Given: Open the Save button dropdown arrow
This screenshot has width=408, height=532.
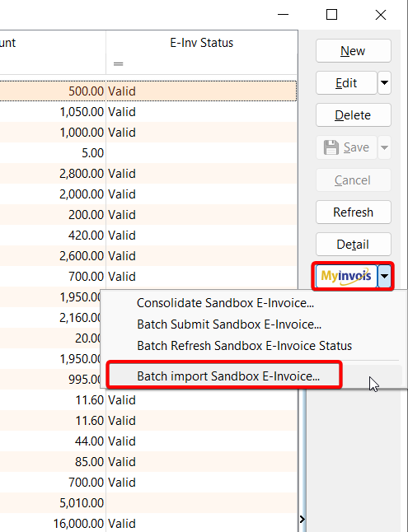Looking at the screenshot, I should (384, 147).
